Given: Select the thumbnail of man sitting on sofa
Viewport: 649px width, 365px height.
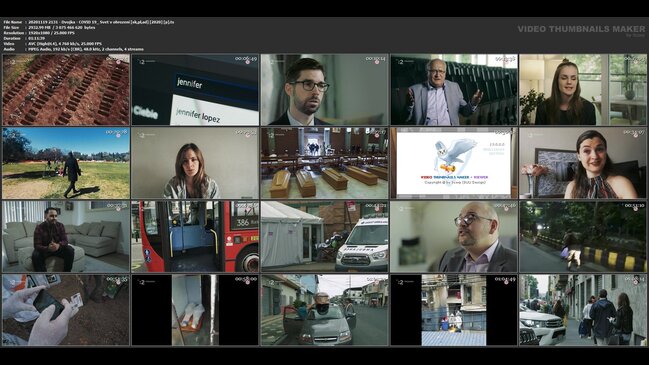Looking at the screenshot, I should [66, 237].
